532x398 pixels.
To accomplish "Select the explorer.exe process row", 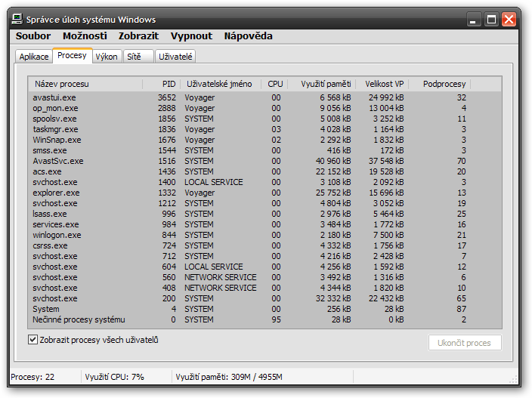I will tap(264, 193).
